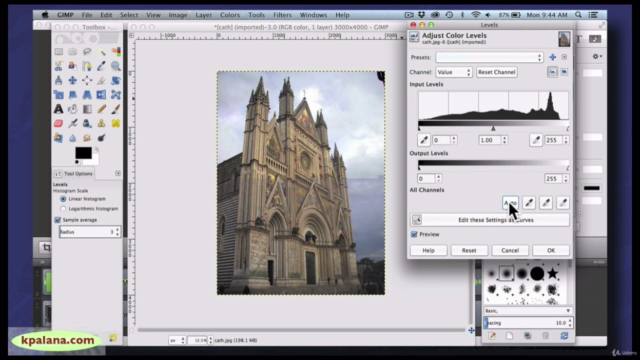Open the Filters menu
Screen dimensions: 640x360
(282, 15)
